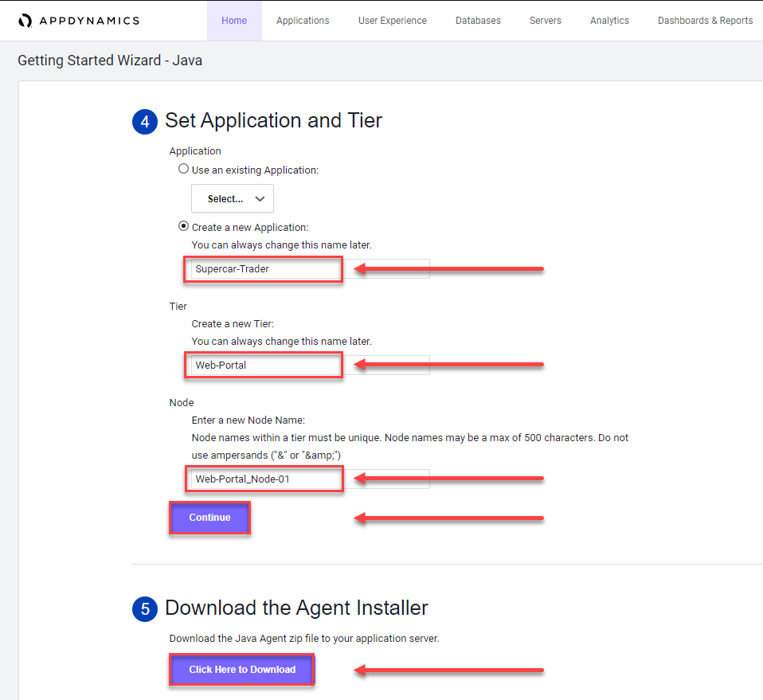Open the User Experience tab
This screenshot has height=700, width=763.
click(x=392, y=21)
